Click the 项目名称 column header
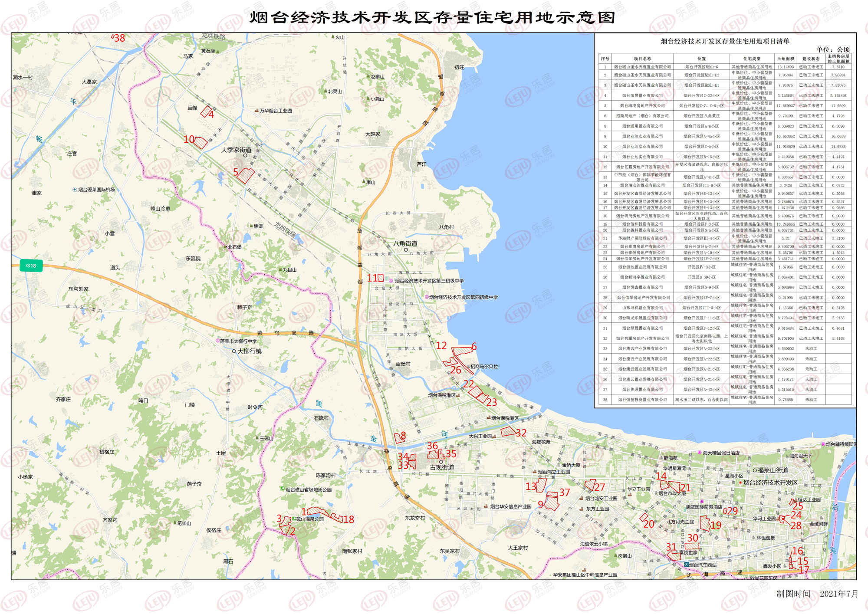 tap(642, 59)
